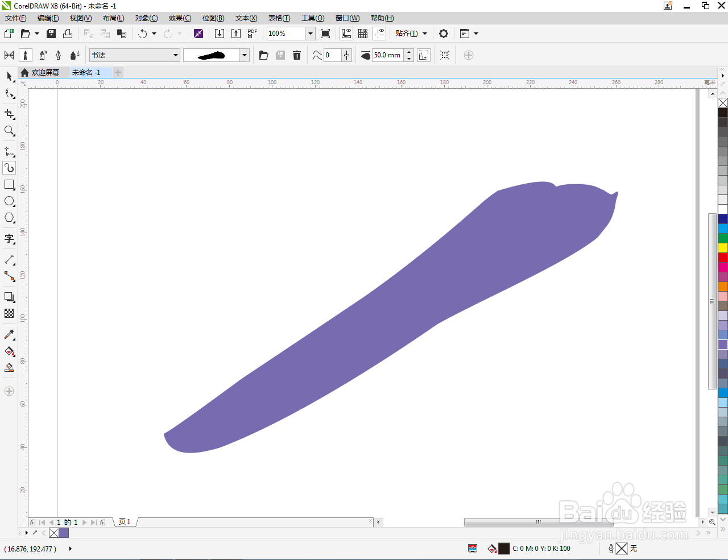Select the Smart Fill tool
The height and width of the screenshot is (560, 728).
(x=9, y=368)
